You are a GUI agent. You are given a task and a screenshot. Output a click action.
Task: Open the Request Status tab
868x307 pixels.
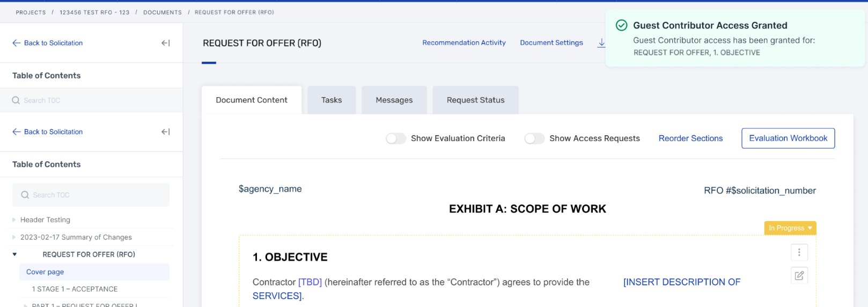point(476,100)
